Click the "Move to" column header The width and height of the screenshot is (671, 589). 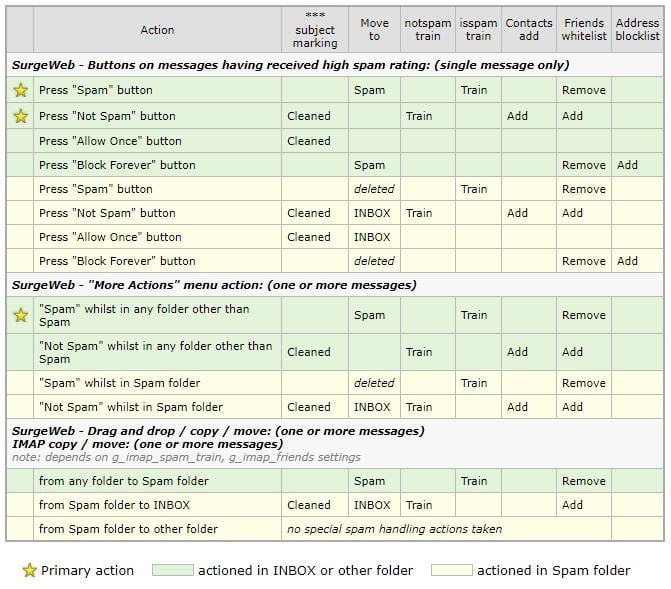[374, 30]
